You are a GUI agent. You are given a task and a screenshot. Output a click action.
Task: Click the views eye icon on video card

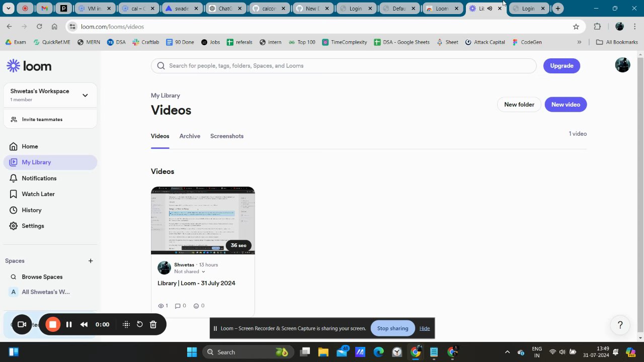click(161, 306)
